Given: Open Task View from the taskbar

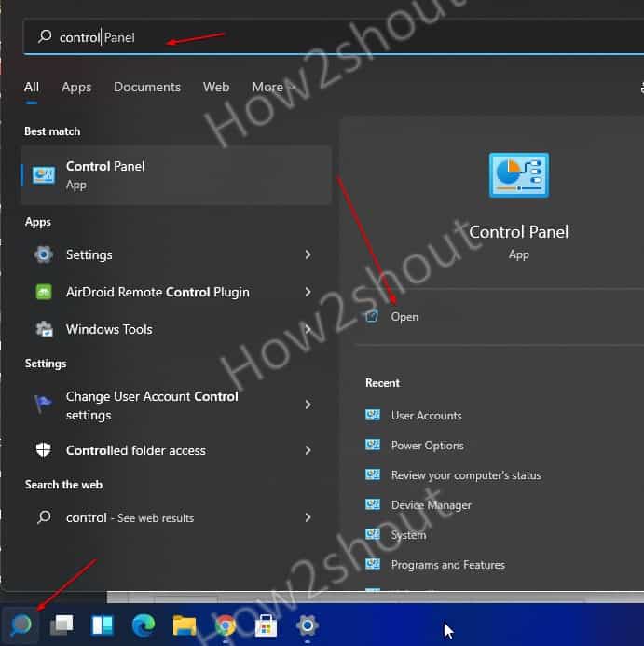Looking at the screenshot, I should (x=62, y=625).
